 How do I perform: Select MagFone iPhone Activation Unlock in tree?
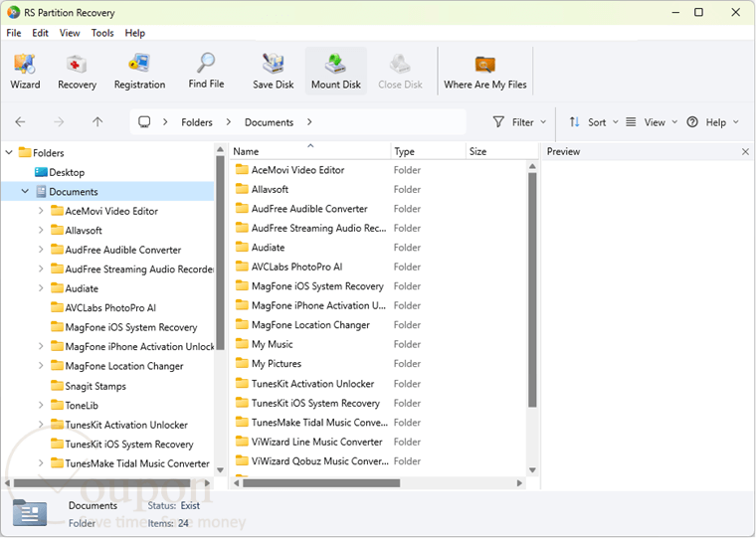pos(139,347)
